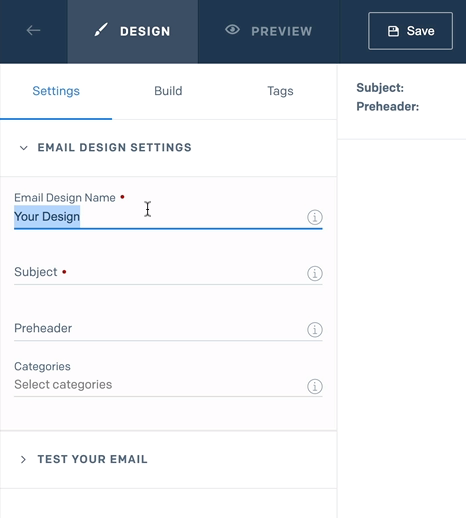The width and height of the screenshot is (466, 518).
Task: Open info icon for Email Design Name
Action: (315, 217)
